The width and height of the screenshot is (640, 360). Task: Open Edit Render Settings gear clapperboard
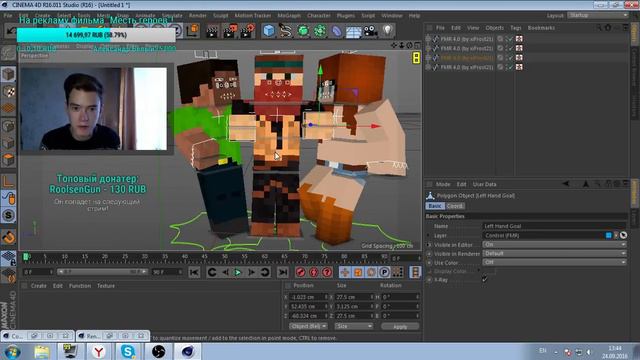(247, 31)
